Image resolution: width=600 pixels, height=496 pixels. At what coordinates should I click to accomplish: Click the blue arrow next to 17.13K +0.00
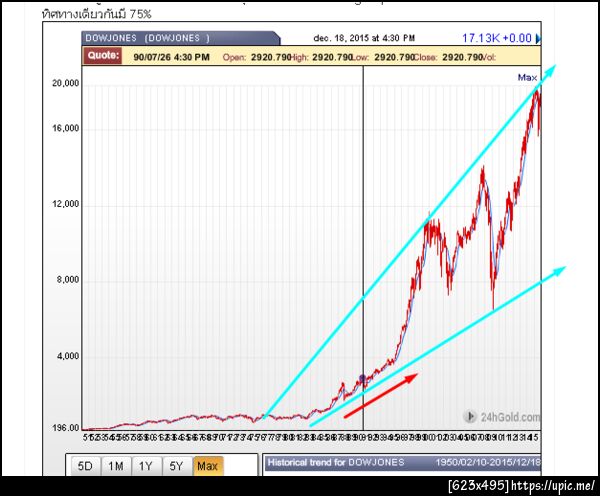tap(538, 38)
